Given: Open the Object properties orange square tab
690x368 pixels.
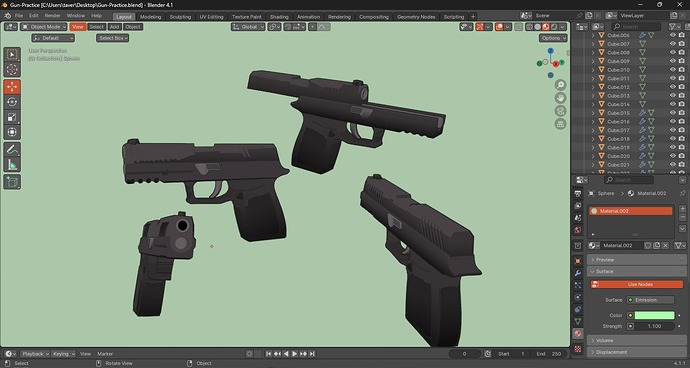Looking at the screenshot, I should (x=578, y=261).
